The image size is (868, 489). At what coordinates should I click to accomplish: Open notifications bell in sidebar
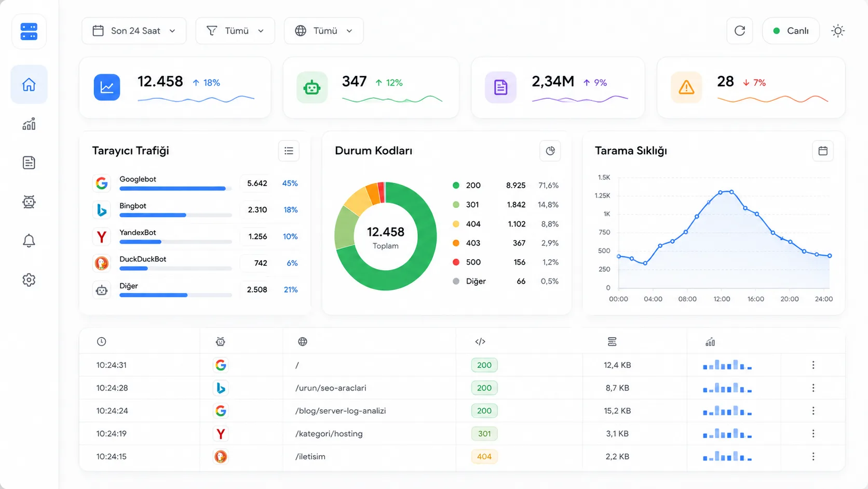[x=29, y=241]
